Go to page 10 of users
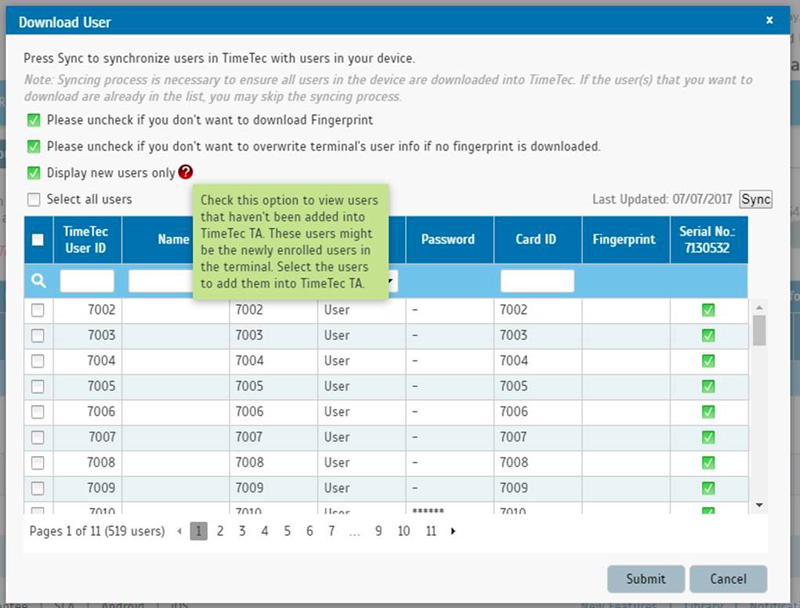This screenshot has width=800, height=608. point(404,531)
